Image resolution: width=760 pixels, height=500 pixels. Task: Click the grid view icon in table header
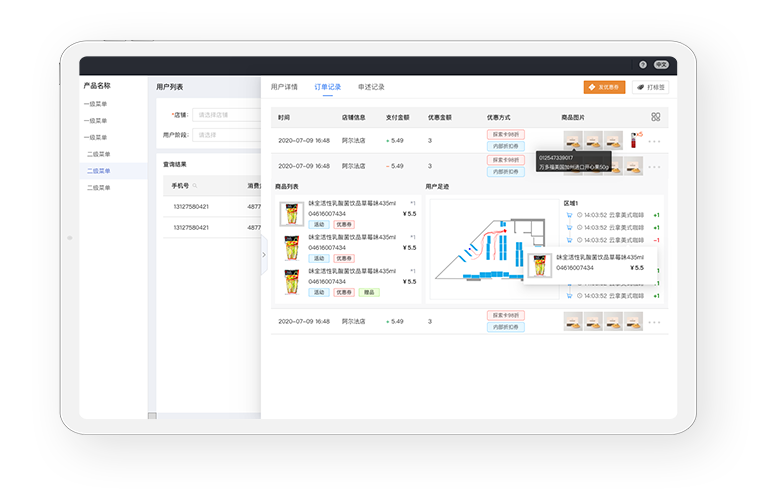[656, 117]
